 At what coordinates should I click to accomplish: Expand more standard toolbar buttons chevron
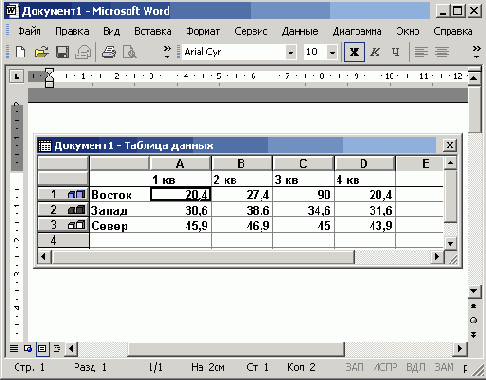pos(167,52)
